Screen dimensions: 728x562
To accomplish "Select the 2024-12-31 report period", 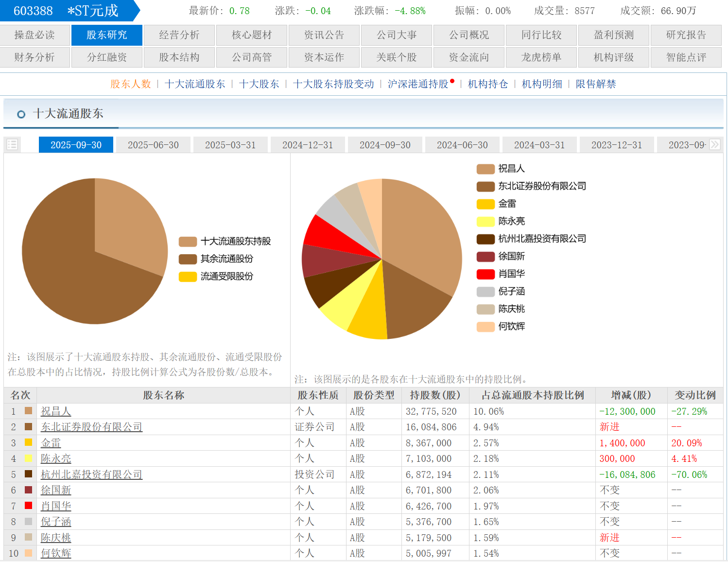I will [308, 145].
